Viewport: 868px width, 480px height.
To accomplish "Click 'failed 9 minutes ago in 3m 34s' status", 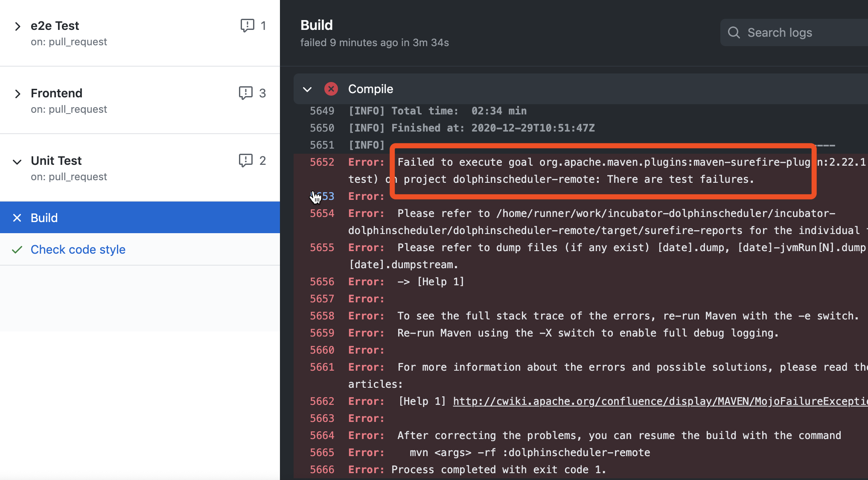I will 375,43.
